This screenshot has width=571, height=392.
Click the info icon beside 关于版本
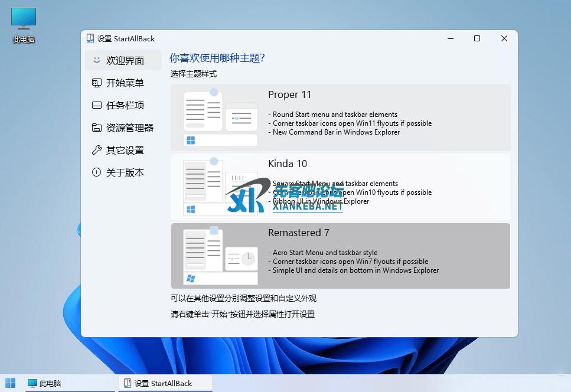[96, 173]
